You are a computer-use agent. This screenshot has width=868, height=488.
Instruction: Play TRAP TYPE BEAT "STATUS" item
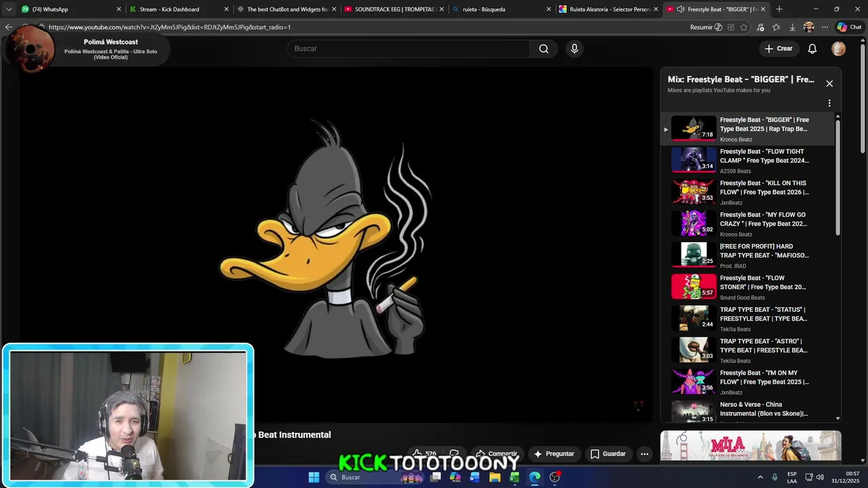tap(749, 319)
